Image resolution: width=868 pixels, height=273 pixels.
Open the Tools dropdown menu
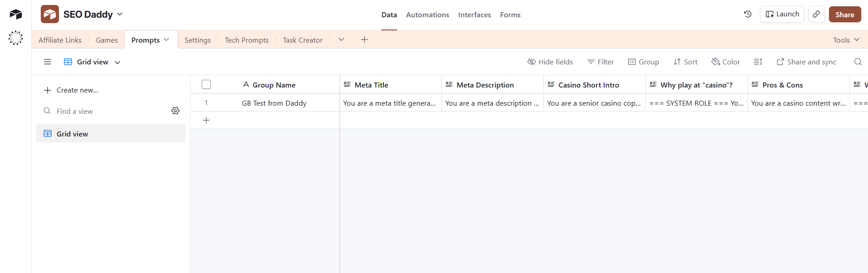tap(846, 40)
